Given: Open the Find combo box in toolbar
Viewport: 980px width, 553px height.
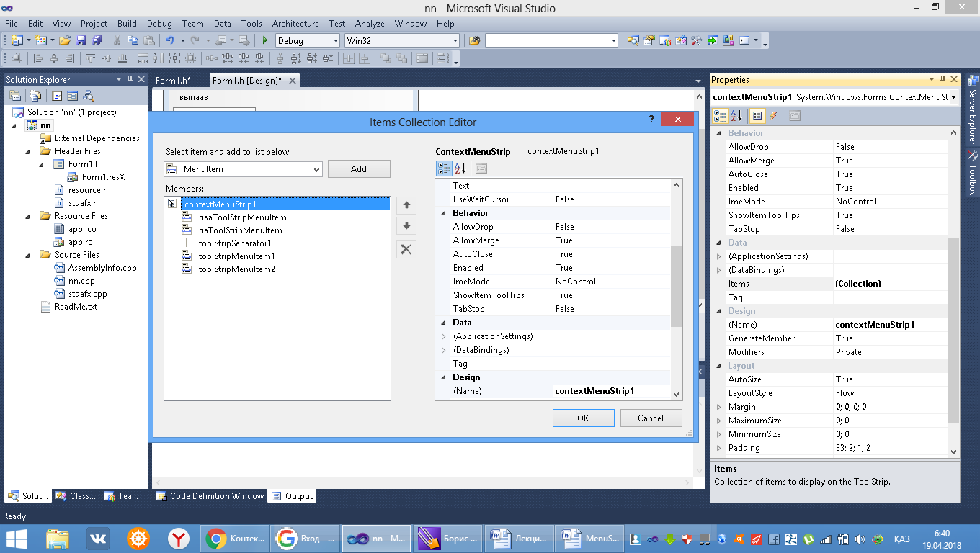Looking at the screenshot, I should pyautogui.click(x=551, y=41).
